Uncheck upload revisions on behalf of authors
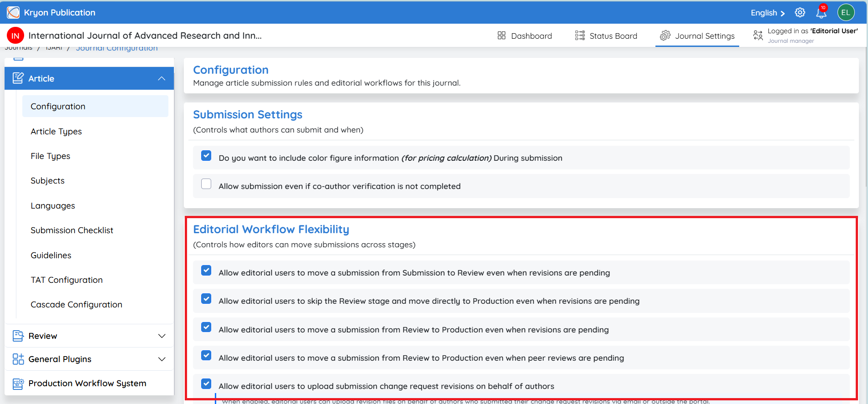The height and width of the screenshot is (404, 868). click(x=206, y=384)
